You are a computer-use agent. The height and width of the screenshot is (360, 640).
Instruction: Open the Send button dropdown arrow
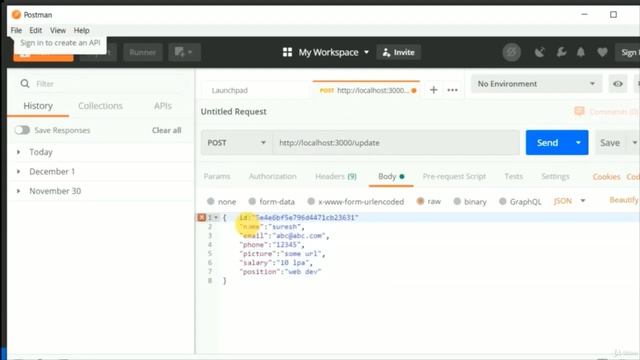(578, 143)
